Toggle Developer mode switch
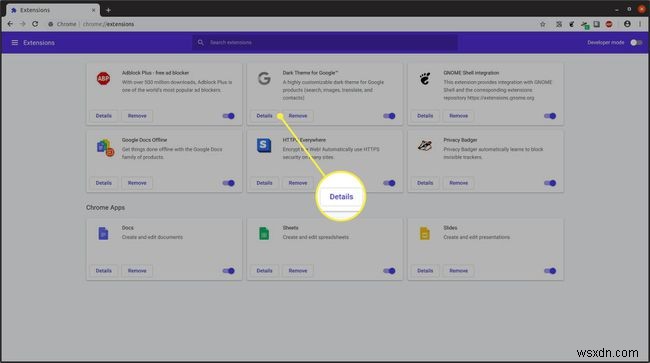 click(x=636, y=43)
